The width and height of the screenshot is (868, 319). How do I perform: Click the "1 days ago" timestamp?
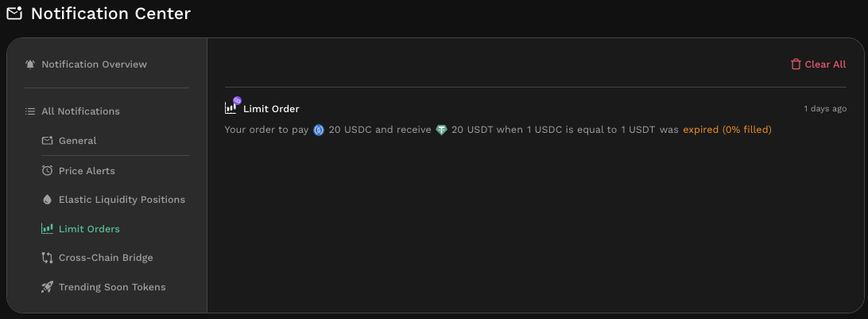pyautogui.click(x=824, y=108)
